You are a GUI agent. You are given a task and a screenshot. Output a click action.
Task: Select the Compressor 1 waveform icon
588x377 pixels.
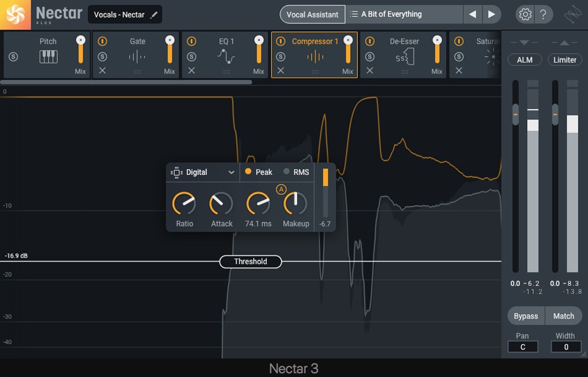[315, 57]
